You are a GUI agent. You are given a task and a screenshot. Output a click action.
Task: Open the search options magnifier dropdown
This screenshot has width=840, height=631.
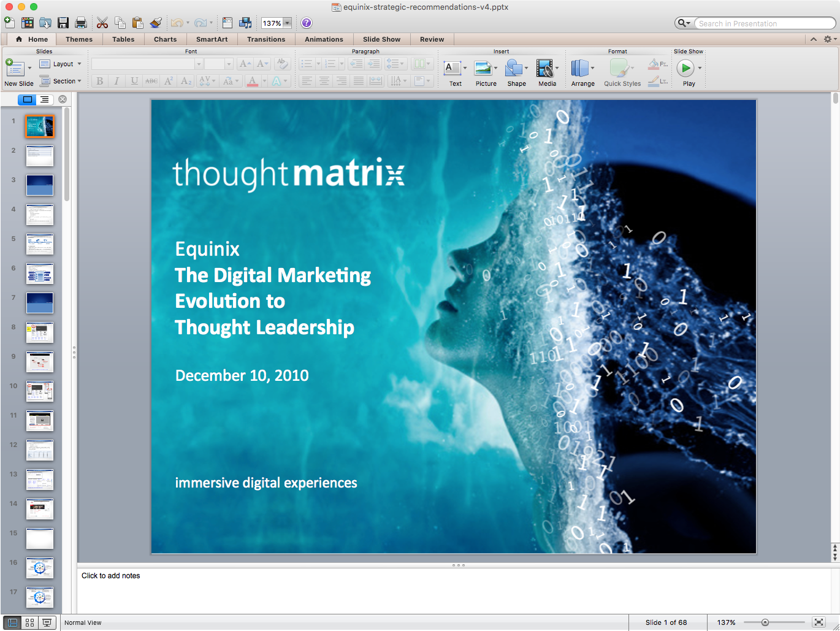(x=683, y=23)
